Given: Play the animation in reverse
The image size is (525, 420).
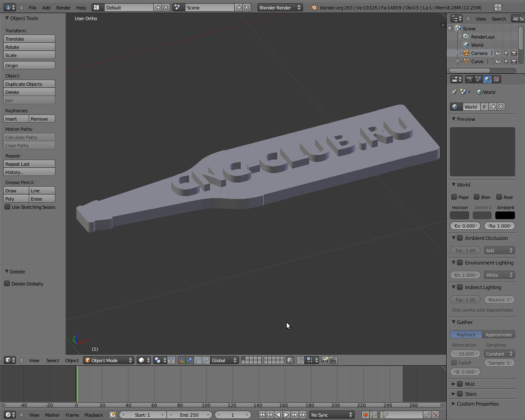Looking at the screenshot, I should tap(278, 415).
